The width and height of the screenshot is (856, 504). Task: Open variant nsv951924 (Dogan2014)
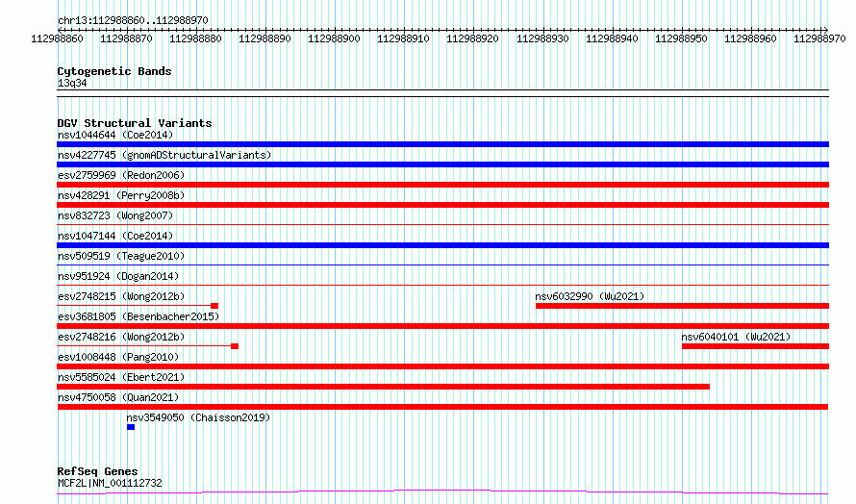tap(118, 276)
